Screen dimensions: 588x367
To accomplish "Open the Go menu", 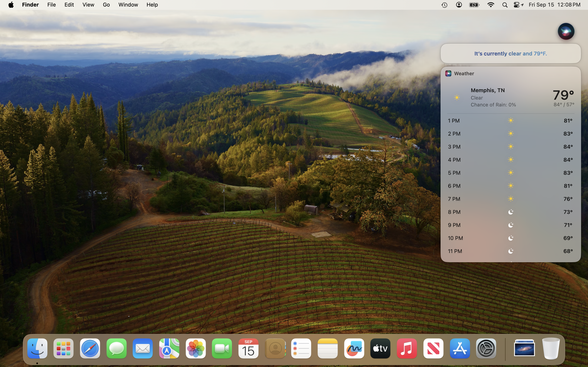I will point(106,5).
